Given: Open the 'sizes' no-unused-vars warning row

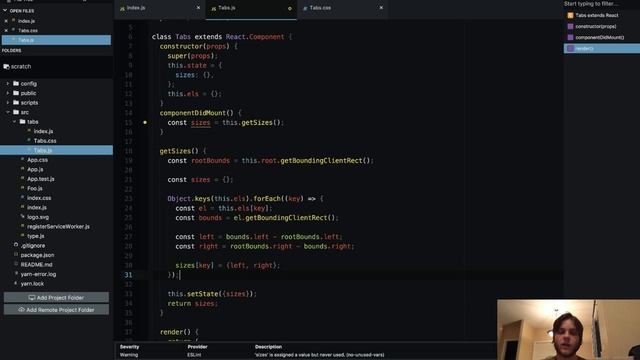Looking at the screenshot, I should (x=305, y=355).
